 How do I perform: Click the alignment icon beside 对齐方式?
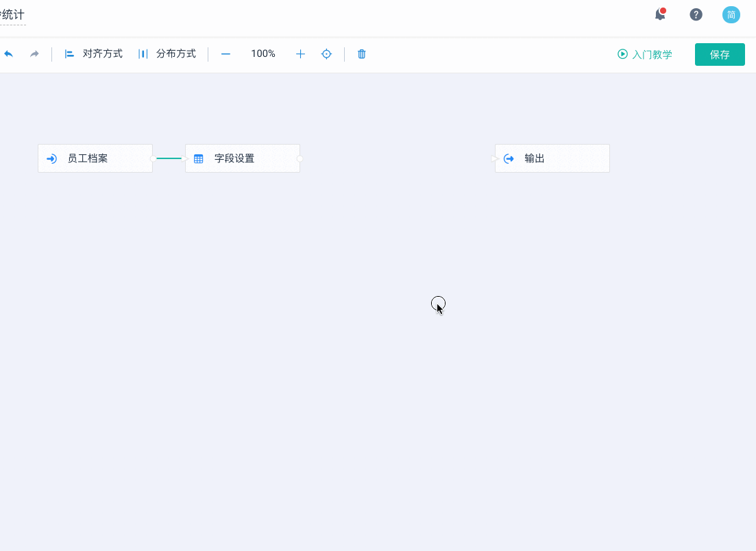point(69,54)
